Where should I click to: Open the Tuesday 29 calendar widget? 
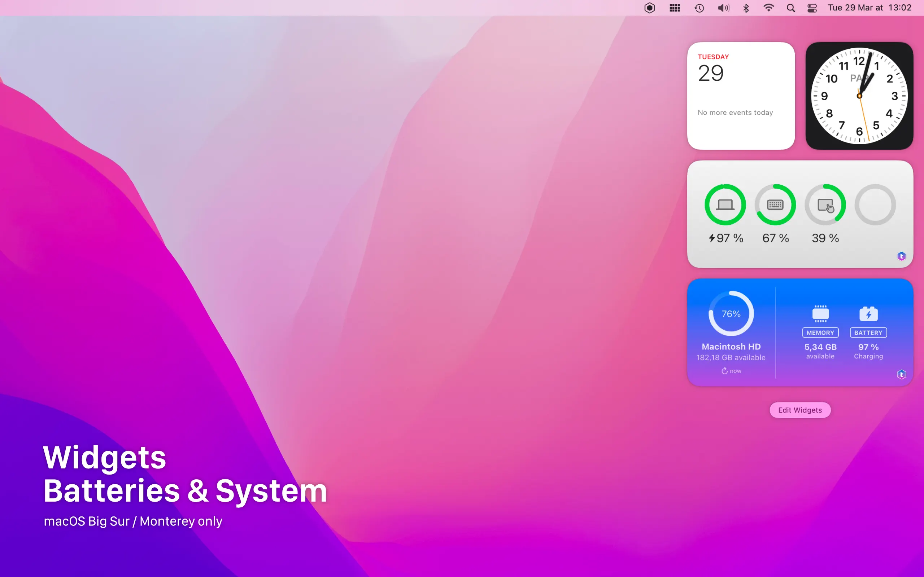point(741,96)
